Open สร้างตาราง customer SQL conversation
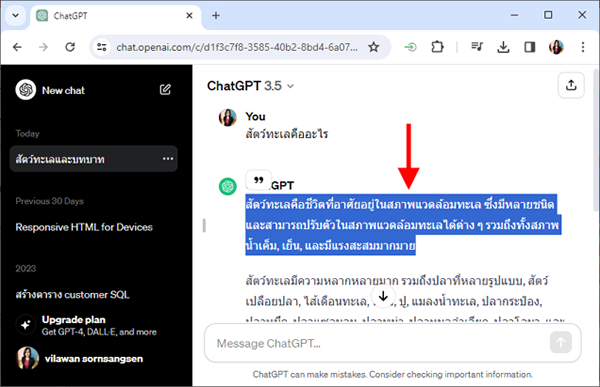This screenshot has width=600, height=387. coord(72,294)
